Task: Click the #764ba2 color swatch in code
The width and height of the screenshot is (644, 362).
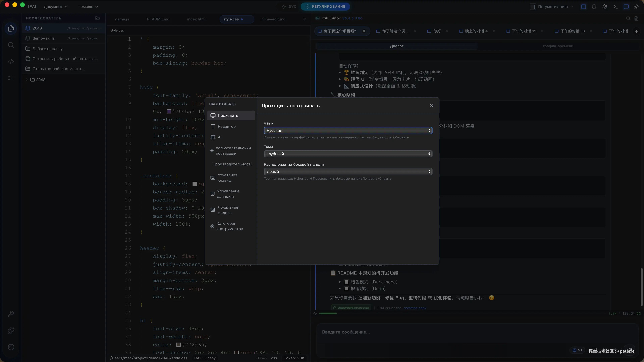Action: 169,111
